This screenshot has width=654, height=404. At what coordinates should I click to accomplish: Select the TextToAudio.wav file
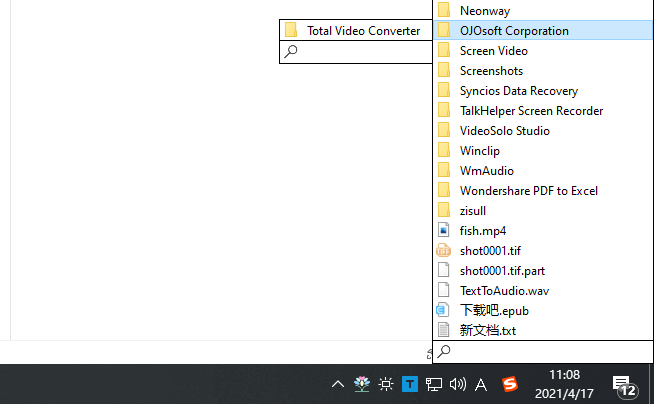pos(543,291)
